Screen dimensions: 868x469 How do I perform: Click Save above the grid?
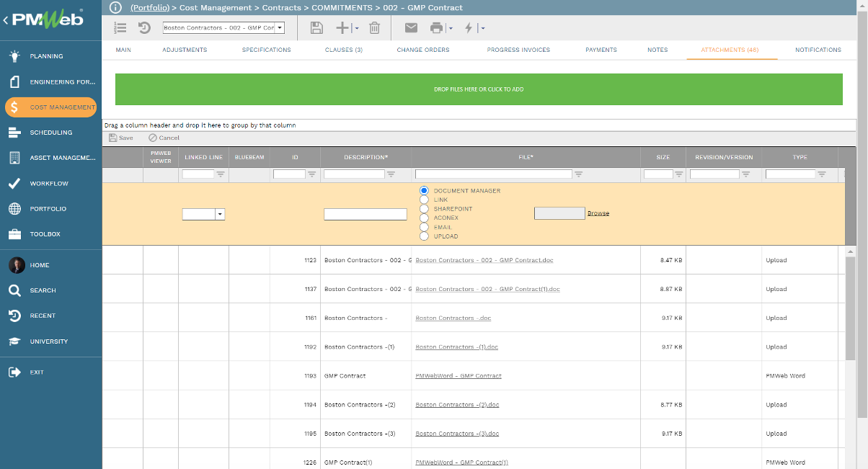121,138
